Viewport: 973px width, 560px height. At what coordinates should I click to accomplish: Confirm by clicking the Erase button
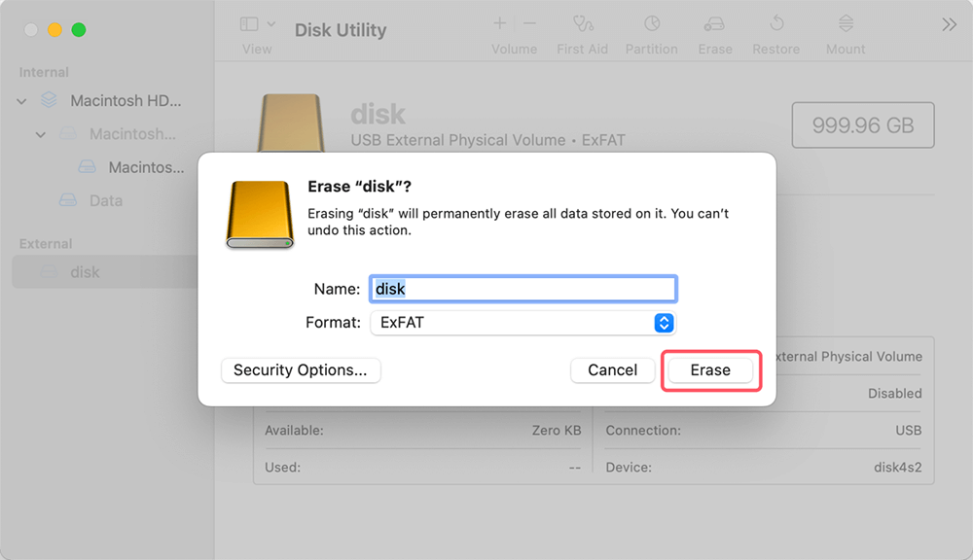pyautogui.click(x=710, y=370)
